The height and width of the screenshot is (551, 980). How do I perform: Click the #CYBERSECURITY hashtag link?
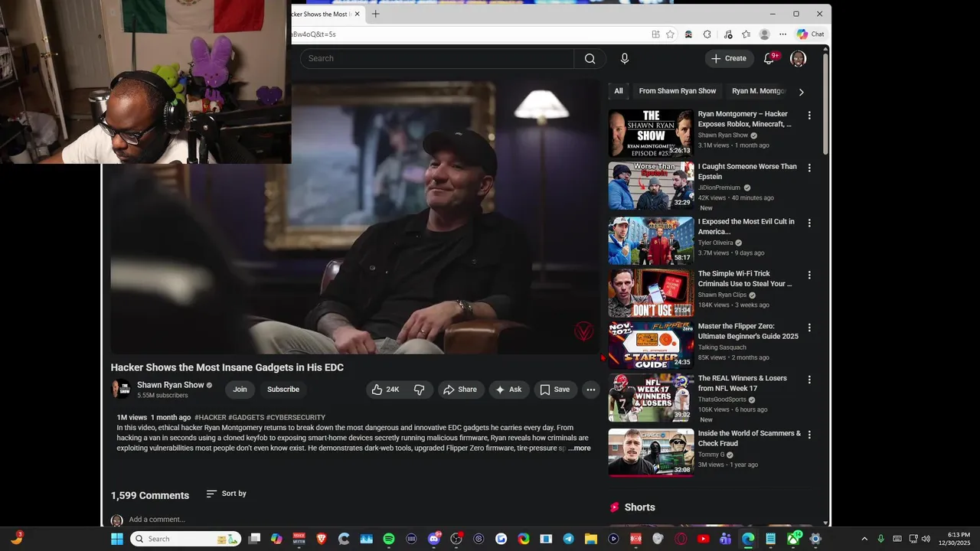296,418
